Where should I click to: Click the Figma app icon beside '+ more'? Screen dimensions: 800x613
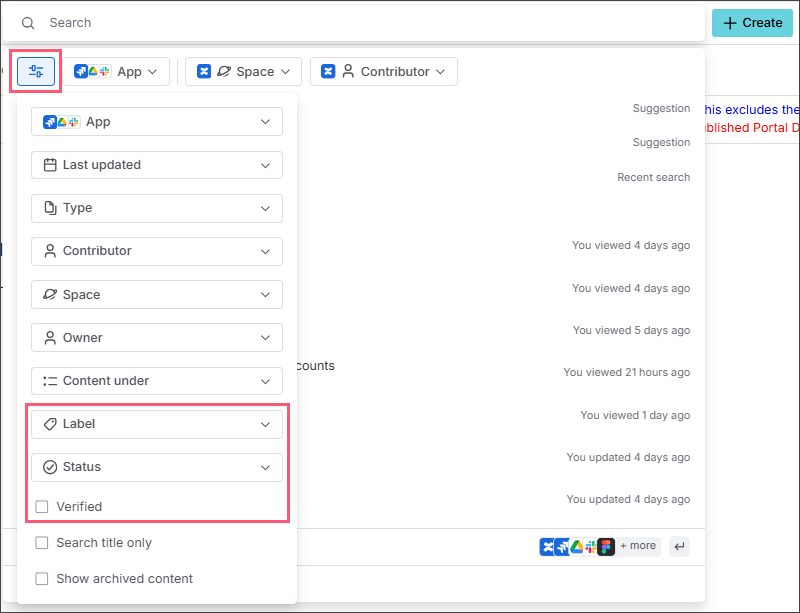coord(606,547)
